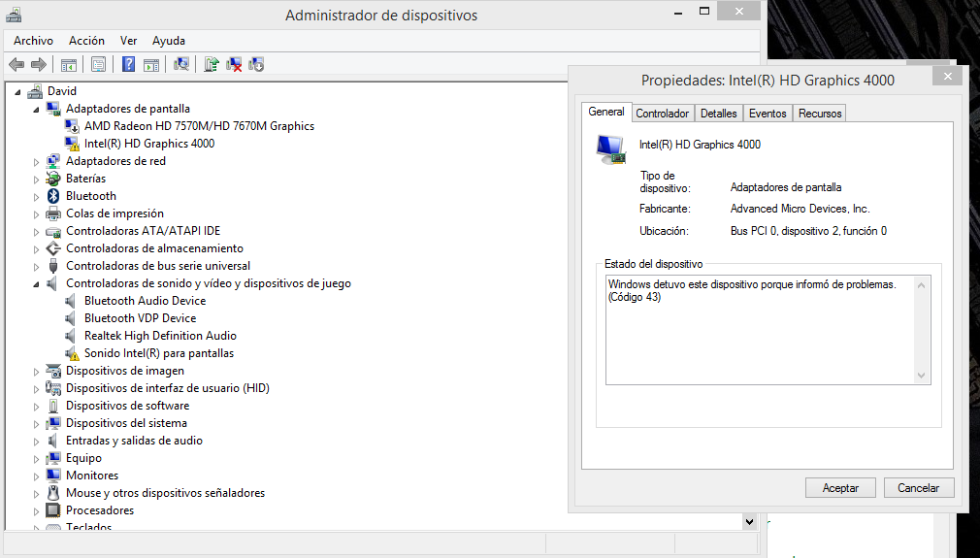This screenshot has height=558, width=980.
Task: Click the display adapter icon in Properties dialog
Action: [x=610, y=150]
